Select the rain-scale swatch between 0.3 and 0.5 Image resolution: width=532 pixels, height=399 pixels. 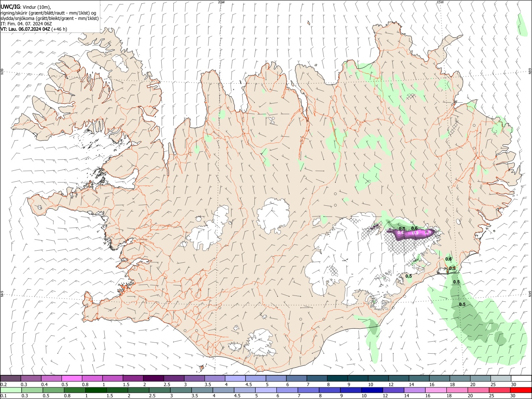pyautogui.click(x=32, y=390)
